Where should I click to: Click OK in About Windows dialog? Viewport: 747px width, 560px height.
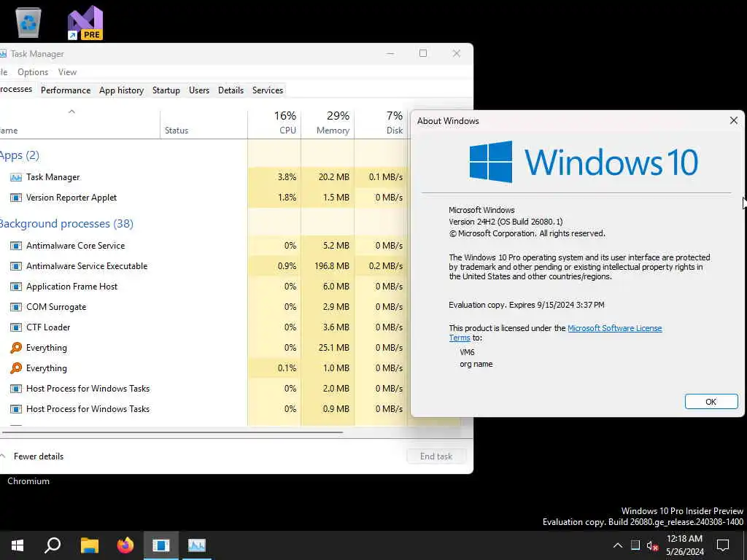(x=711, y=402)
